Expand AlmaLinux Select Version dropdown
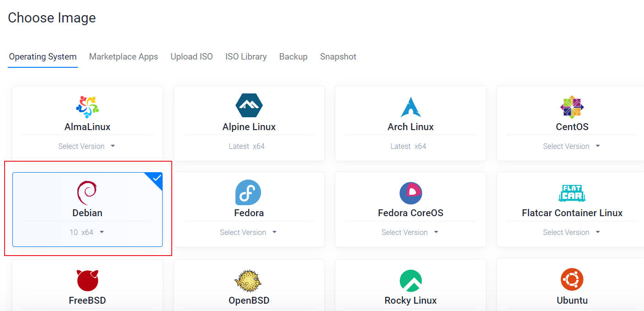 [x=87, y=146]
